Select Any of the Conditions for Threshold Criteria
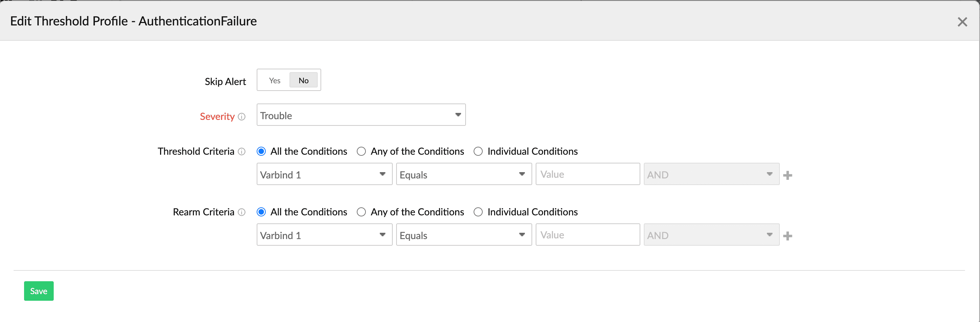The width and height of the screenshot is (980, 322). (x=361, y=152)
